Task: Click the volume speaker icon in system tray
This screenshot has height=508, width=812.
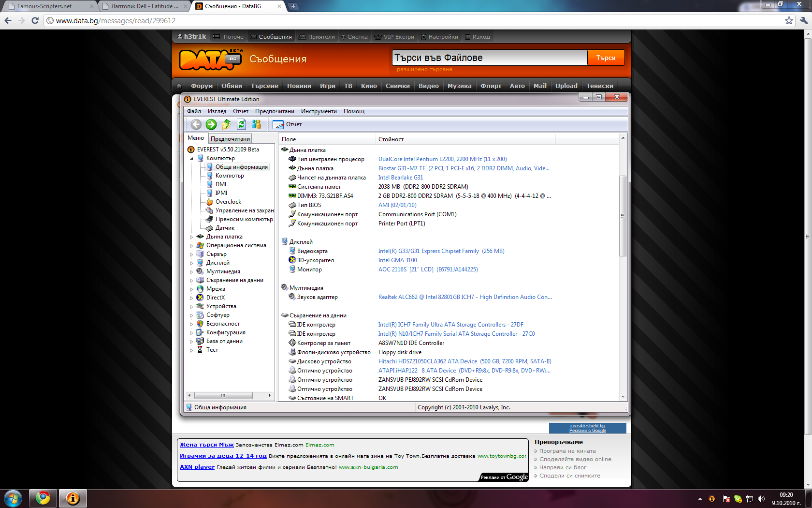Action: coord(761,499)
